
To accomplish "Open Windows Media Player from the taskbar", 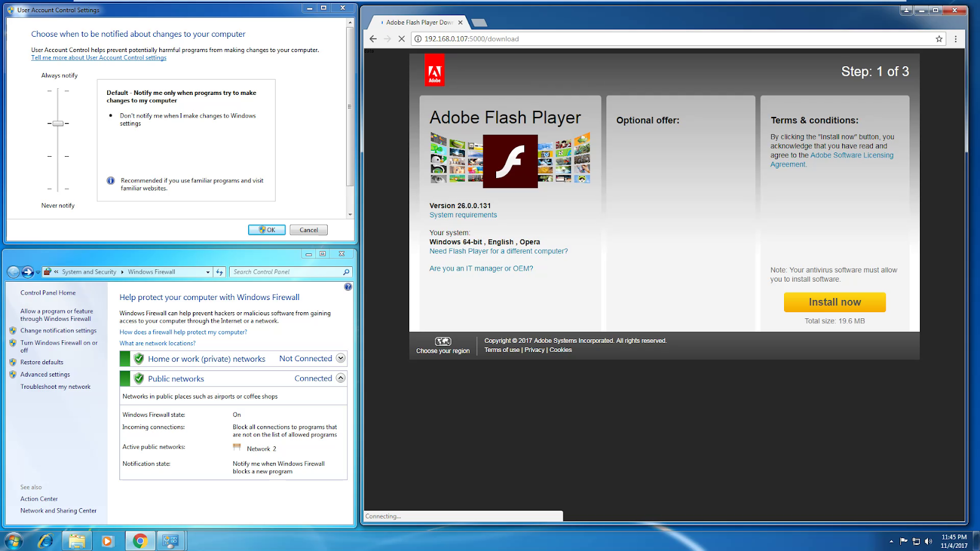I will [107, 541].
